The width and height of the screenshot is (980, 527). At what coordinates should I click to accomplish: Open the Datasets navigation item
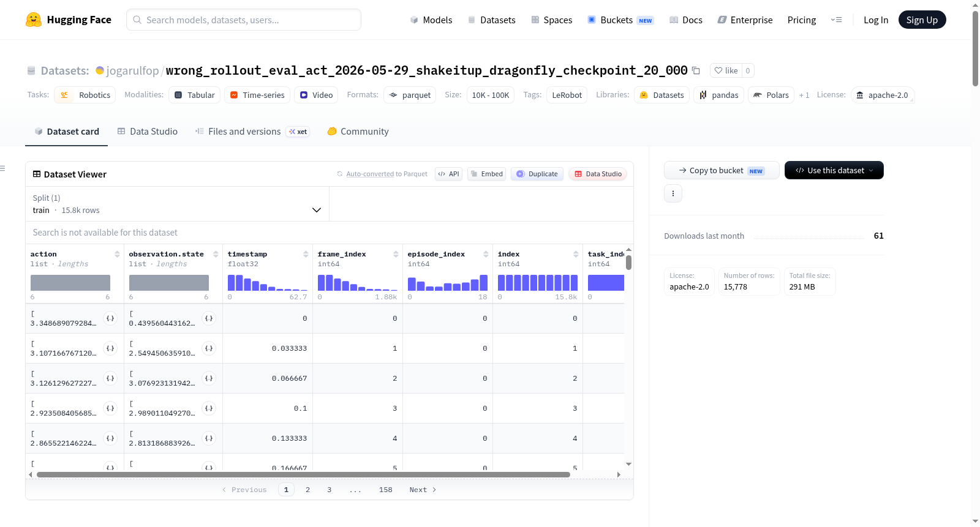pyautogui.click(x=492, y=20)
